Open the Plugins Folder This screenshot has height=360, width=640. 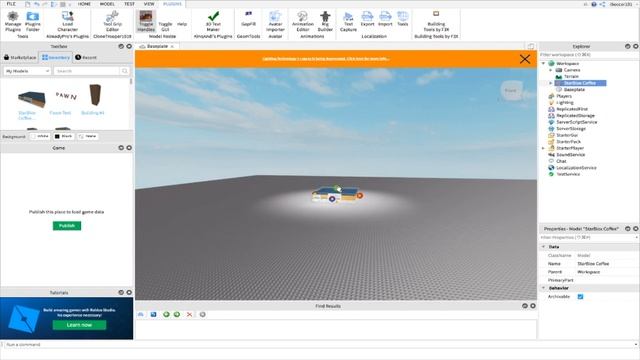33,22
